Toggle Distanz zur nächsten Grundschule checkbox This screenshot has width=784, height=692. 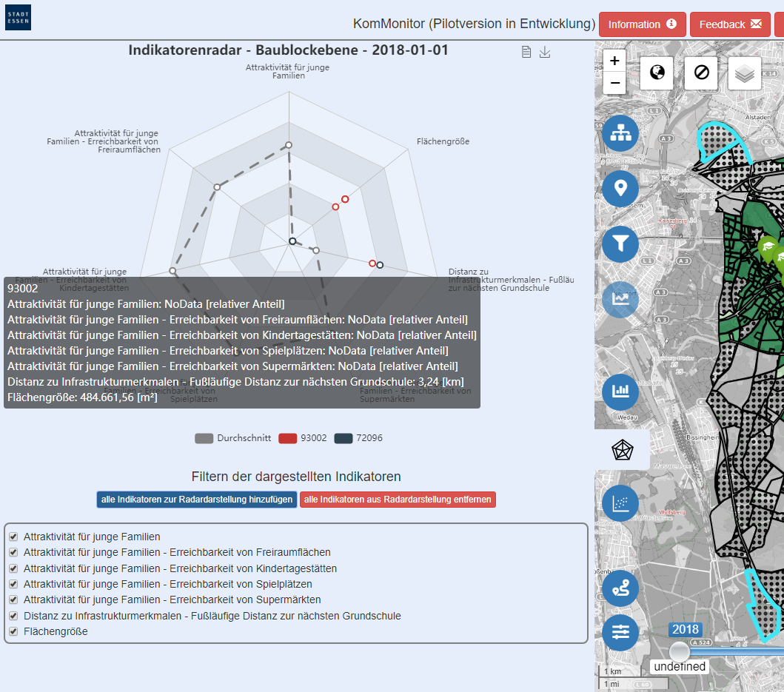point(13,616)
